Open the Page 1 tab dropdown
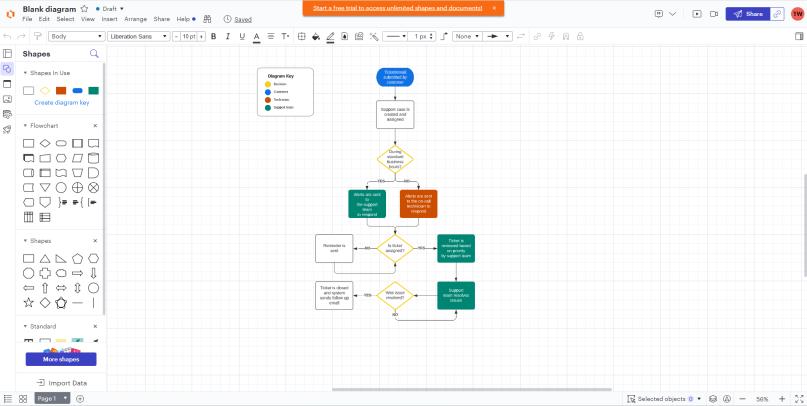This screenshot has width=807, height=406. 65,399
